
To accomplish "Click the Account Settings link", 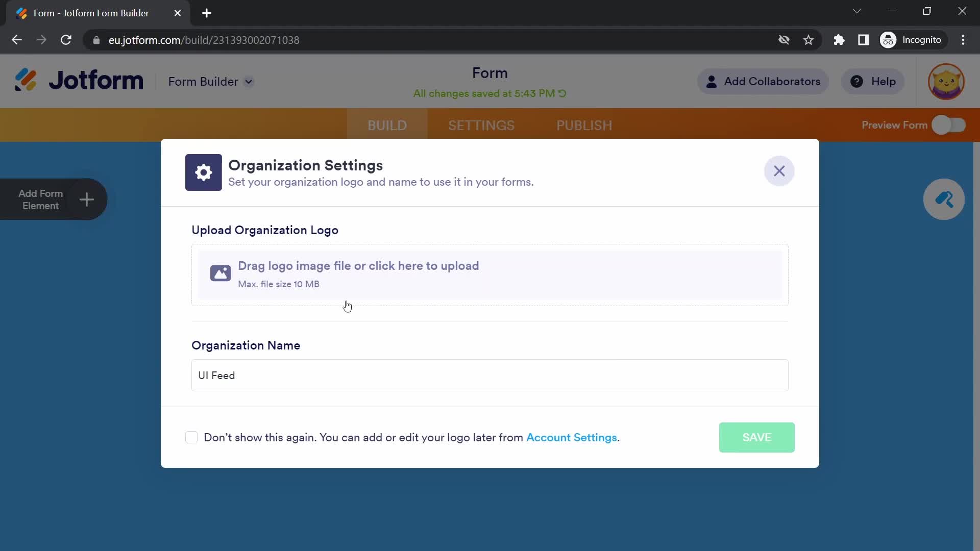I will (572, 437).
